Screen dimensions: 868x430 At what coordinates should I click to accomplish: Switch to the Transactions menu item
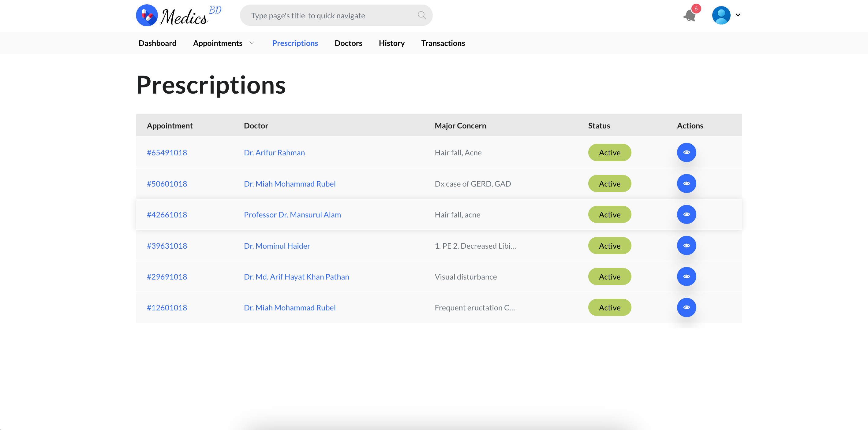click(x=443, y=43)
